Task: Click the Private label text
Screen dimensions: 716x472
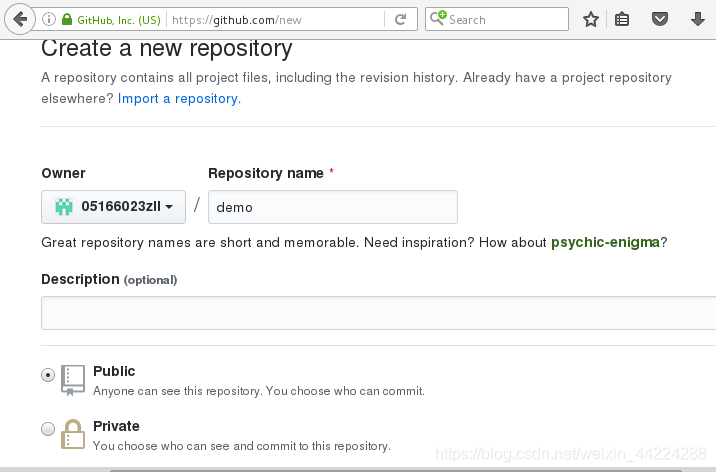Action: [x=116, y=426]
